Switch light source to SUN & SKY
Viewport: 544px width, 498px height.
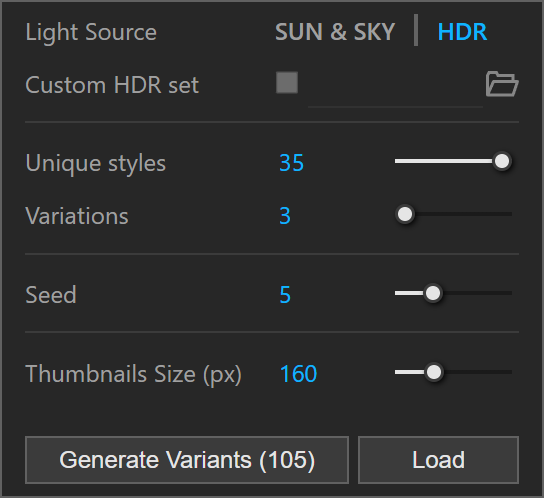[x=335, y=32]
